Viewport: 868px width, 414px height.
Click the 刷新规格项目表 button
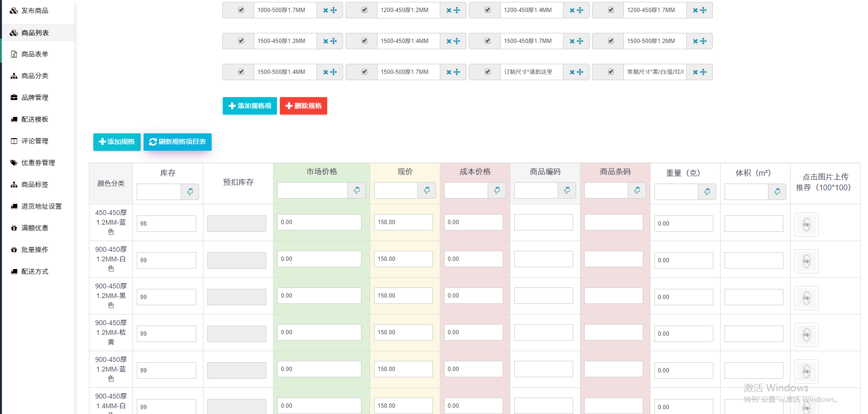pos(177,142)
